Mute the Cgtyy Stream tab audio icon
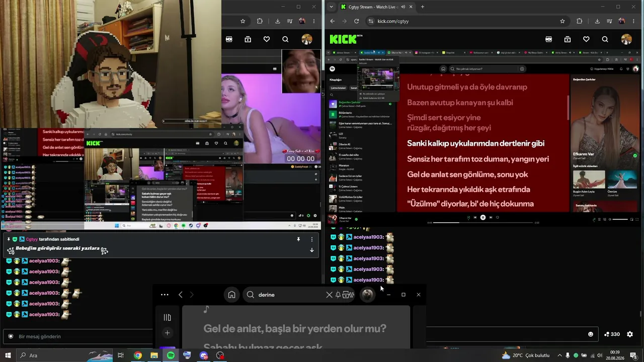The width and height of the screenshot is (644, 362). pyautogui.click(x=403, y=7)
